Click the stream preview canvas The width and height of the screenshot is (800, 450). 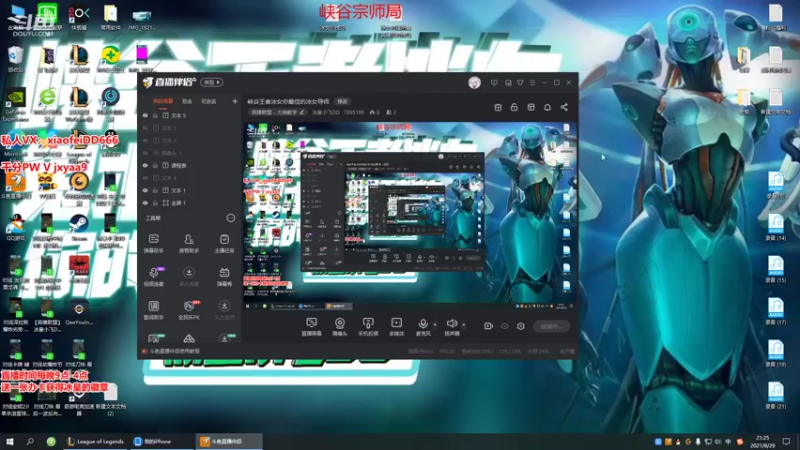pyautogui.click(x=410, y=216)
